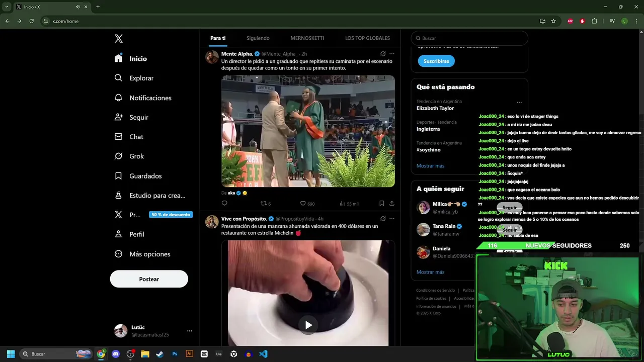The height and width of the screenshot is (362, 644).
Task: Open the Seguir sidebar item
Action: coord(131,117)
